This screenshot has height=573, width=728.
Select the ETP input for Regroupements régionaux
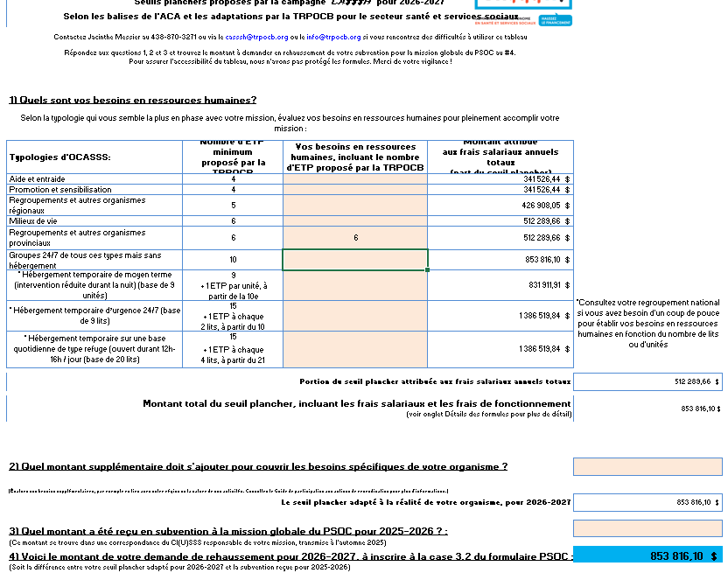[354, 206]
